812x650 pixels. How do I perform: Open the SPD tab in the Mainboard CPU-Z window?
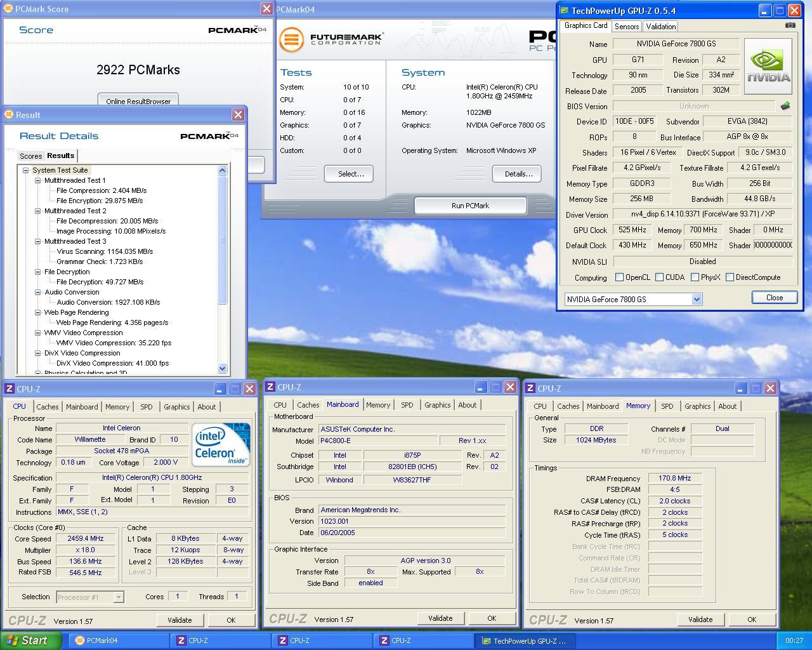click(x=407, y=405)
